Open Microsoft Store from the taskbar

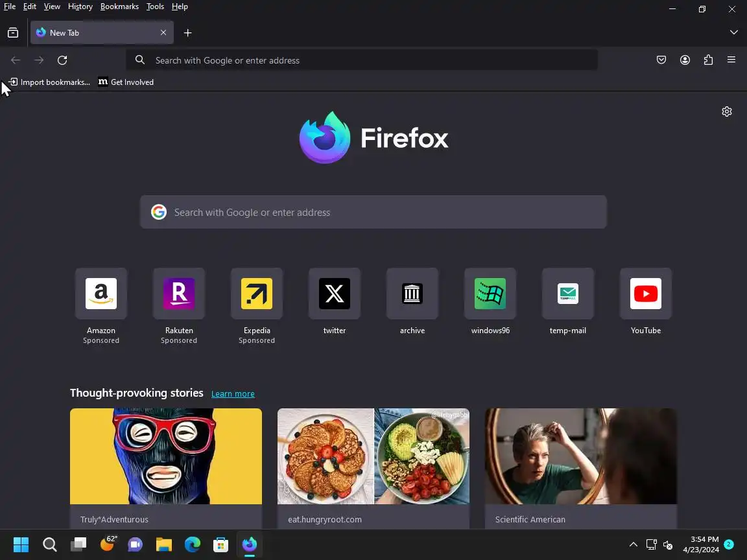220,544
